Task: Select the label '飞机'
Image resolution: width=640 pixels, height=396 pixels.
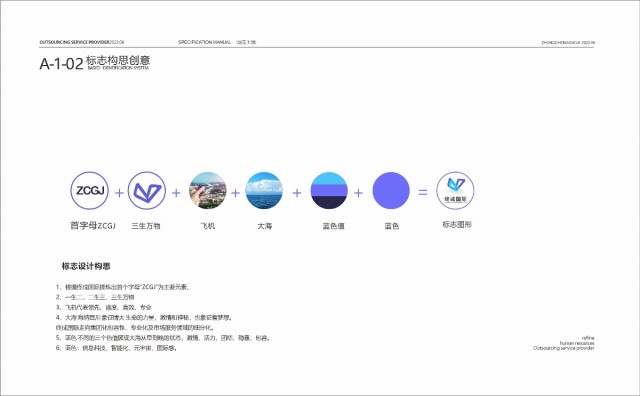Action: [x=208, y=226]
